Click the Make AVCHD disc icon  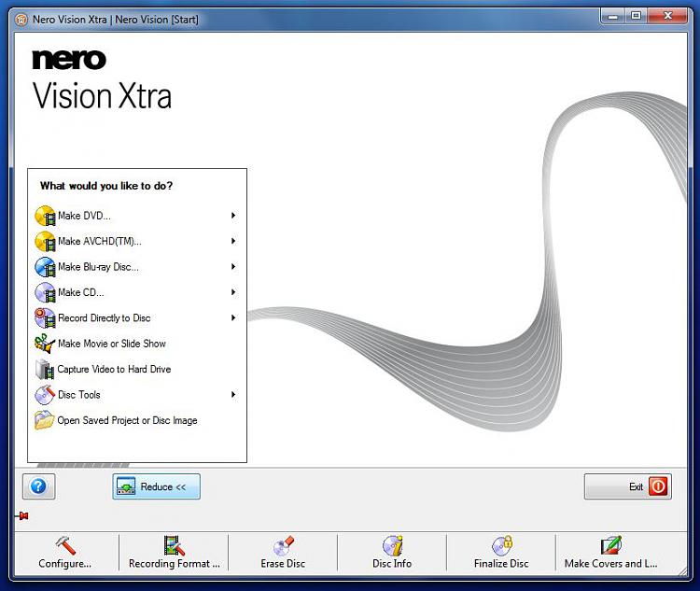coord(45,241)
